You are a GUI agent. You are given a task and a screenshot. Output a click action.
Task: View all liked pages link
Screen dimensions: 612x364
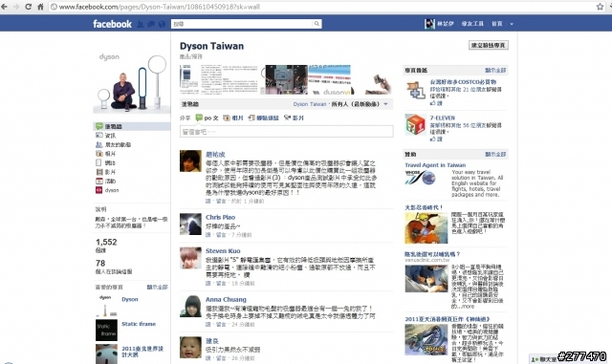click(x=157, y=288)
